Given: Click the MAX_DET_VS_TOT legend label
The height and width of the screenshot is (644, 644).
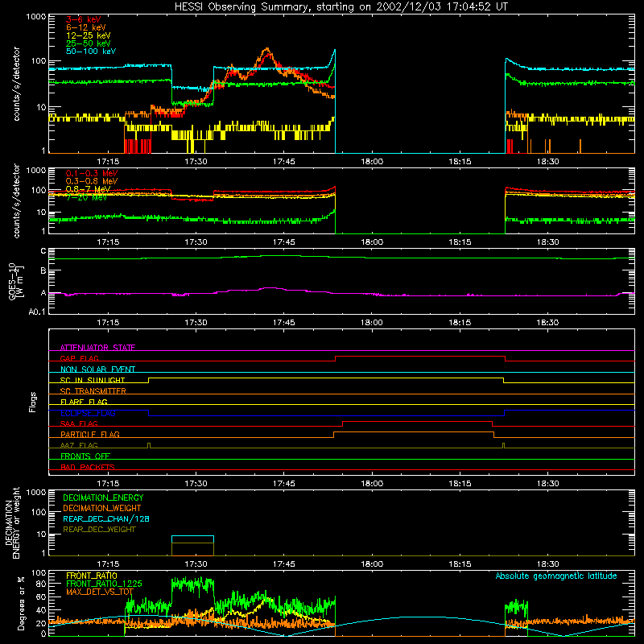Looking at the screenshot, I should pyautogui.click(x=100, y=592).
